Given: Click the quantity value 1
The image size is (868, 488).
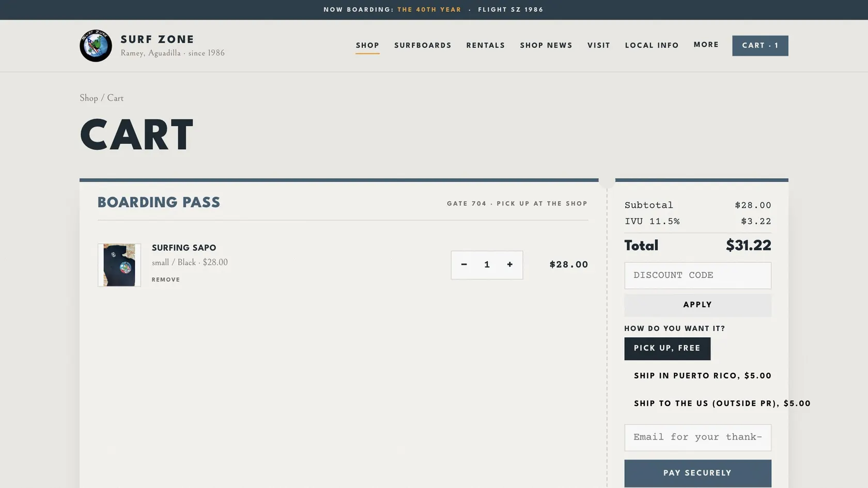Looking at the screenshot, I should (x=487, y=264).
